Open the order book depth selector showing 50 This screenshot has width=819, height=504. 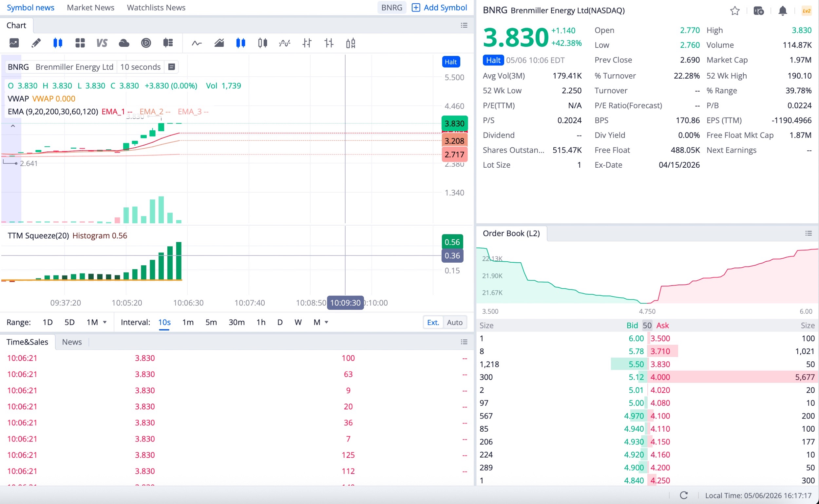647,325
